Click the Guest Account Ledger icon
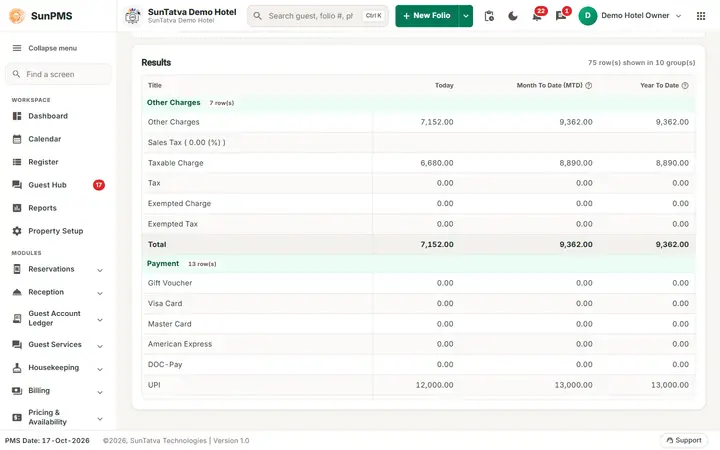 click(17, 318)
